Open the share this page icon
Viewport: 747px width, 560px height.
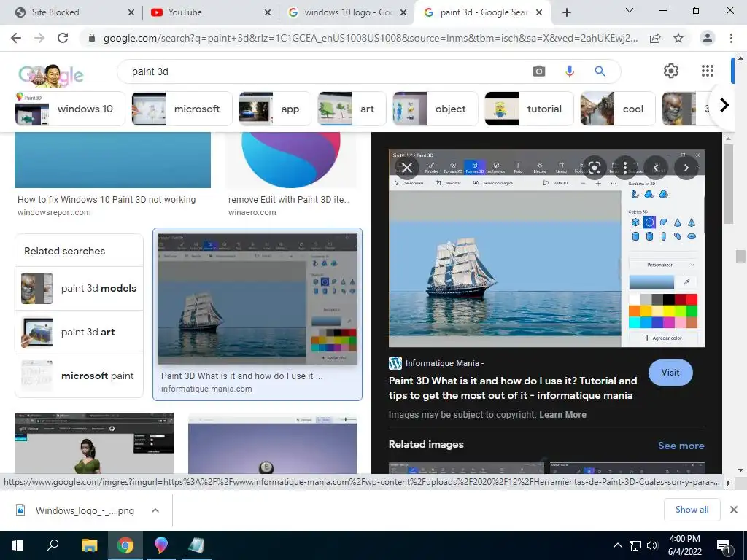(x=655, y=38)
